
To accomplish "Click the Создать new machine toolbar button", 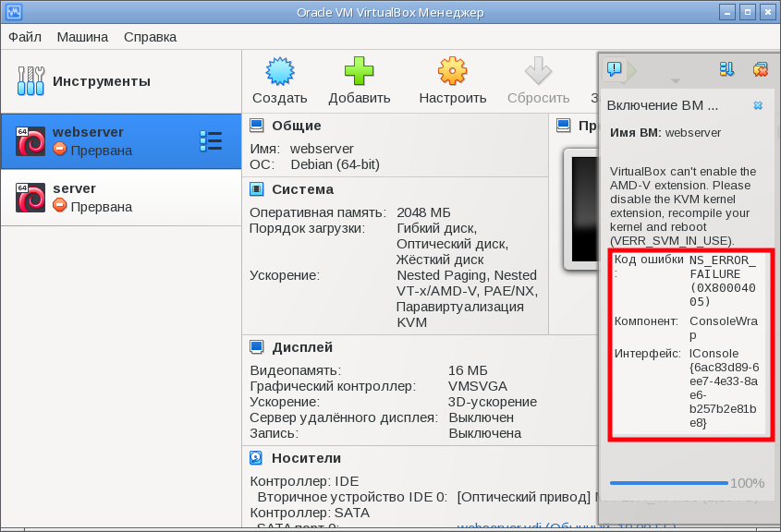I will 279,80.
